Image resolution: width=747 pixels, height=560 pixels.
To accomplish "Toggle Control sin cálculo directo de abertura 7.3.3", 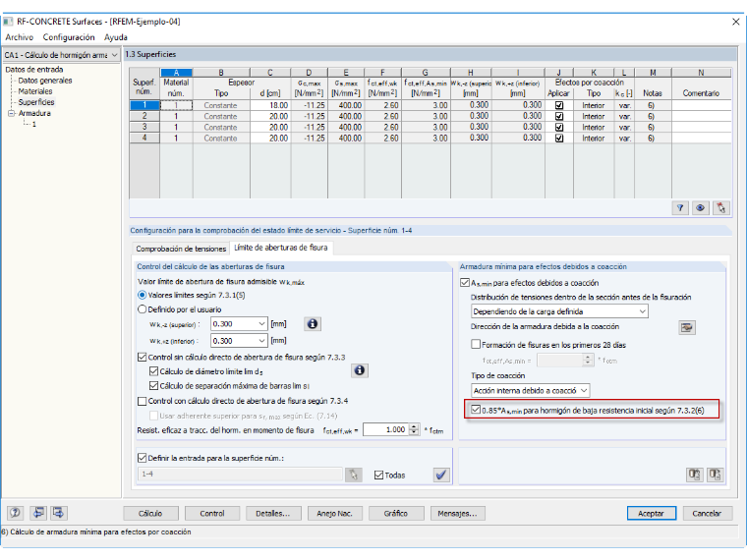I will [x=142, y=358].
